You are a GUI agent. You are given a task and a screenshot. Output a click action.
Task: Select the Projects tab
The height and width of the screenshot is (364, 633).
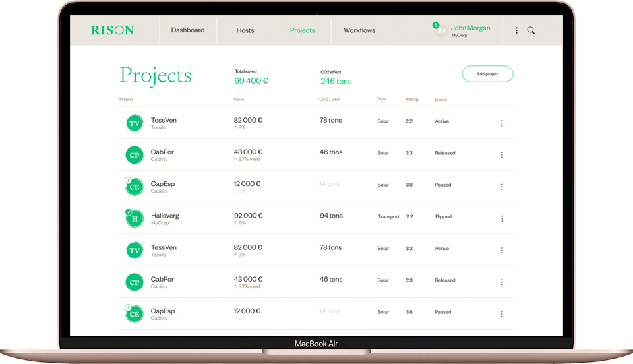303,30
